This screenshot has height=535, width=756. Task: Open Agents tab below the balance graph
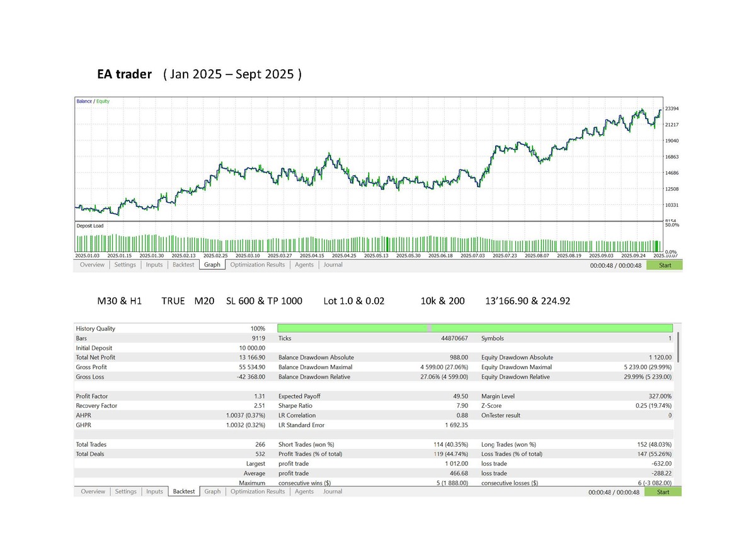click(304, 265)
